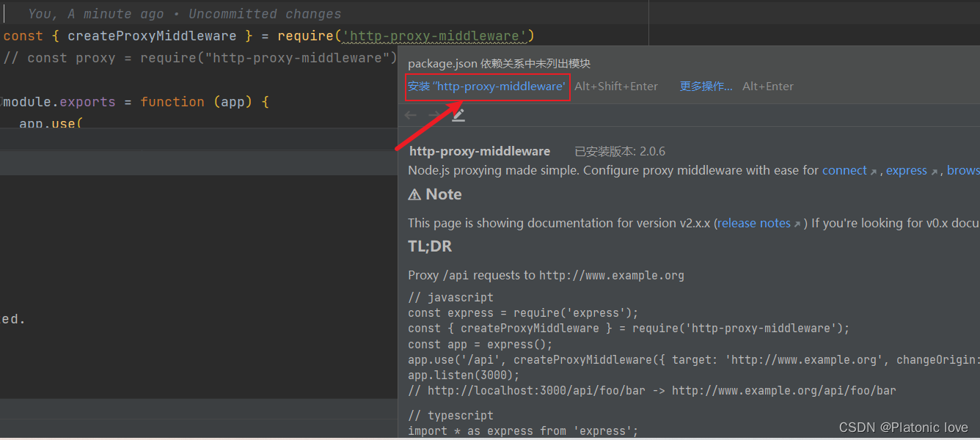Follow the underlined 'http-proxy-middleware' require link

[436, 34]
